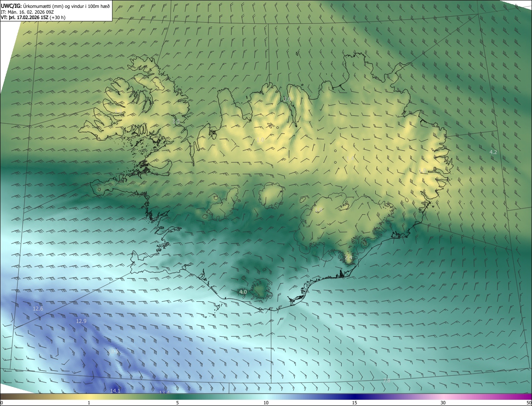The height and width of the screenshot is (406, 532).
Task: Click the 1.0 value label
Action: tap(261, 140)
